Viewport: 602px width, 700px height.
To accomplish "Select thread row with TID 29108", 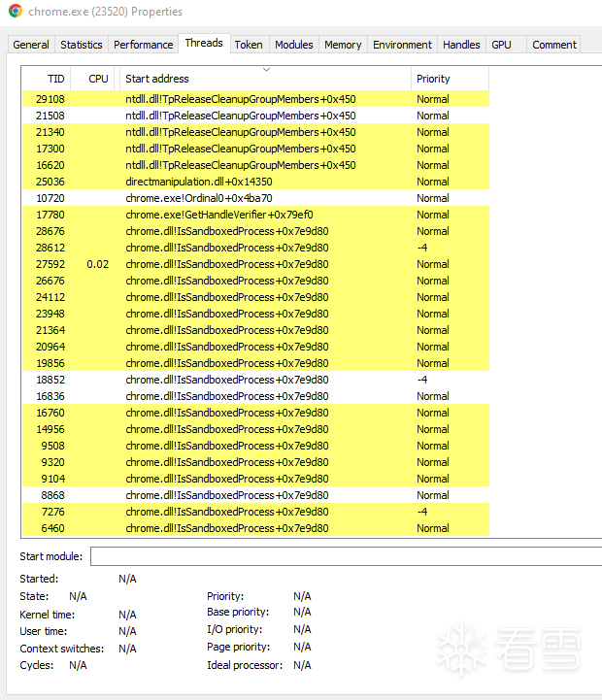I will pyautogui.click(x=256, y=99).
